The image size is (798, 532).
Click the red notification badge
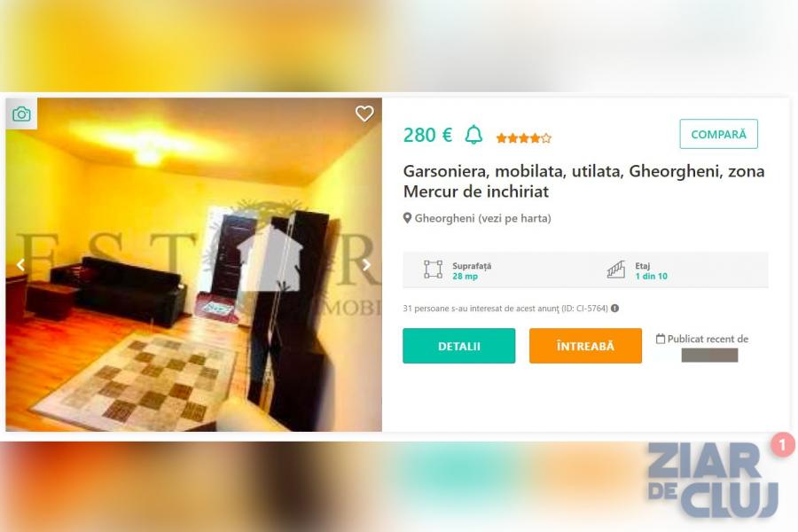782,445
